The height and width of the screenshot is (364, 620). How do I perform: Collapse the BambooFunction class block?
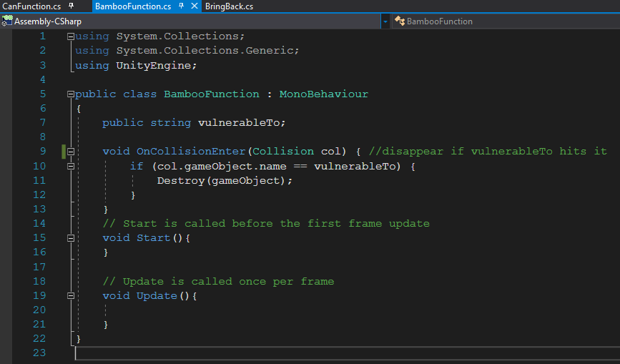coord(71,94)
